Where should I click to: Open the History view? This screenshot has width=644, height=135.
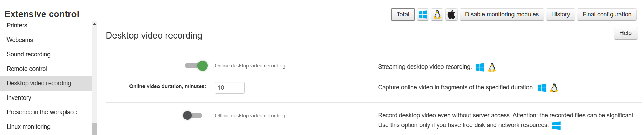(560, 15)
